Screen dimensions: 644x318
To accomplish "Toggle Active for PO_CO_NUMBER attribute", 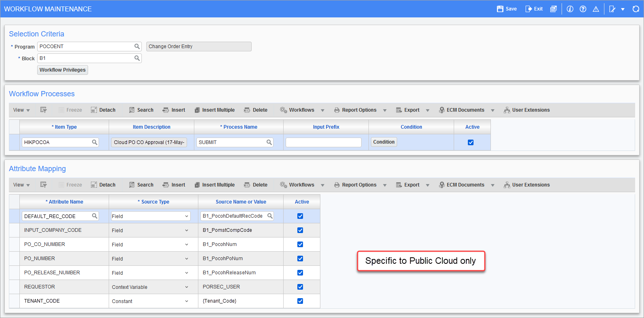I will [300, 244].
